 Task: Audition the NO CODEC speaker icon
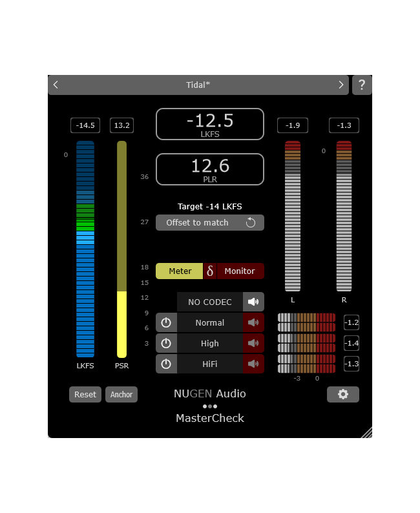253,302
